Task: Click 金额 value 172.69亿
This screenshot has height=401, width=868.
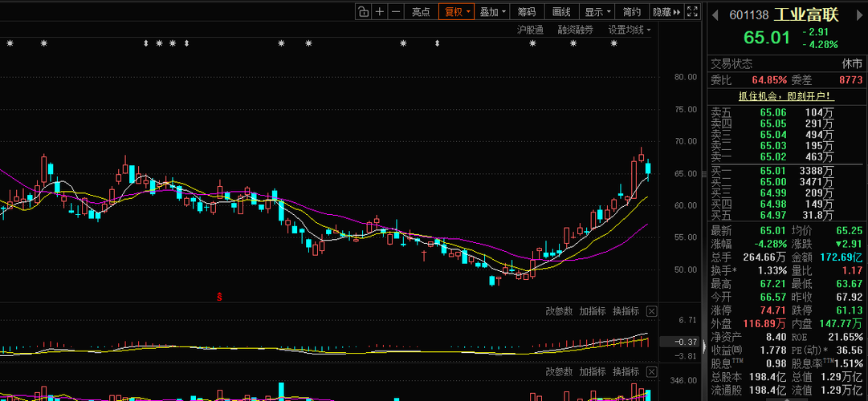Action: pos(841,257)
